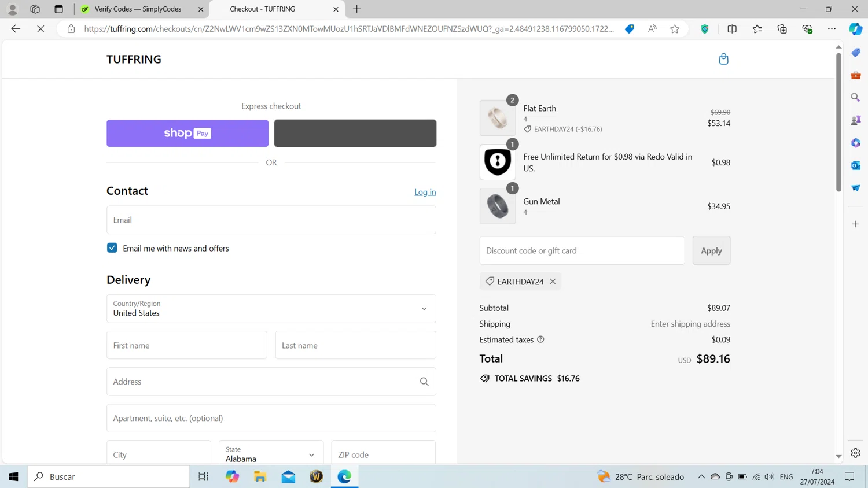Open the Mail app on taskbar
The image size is (868, 488).
point(288,476)
